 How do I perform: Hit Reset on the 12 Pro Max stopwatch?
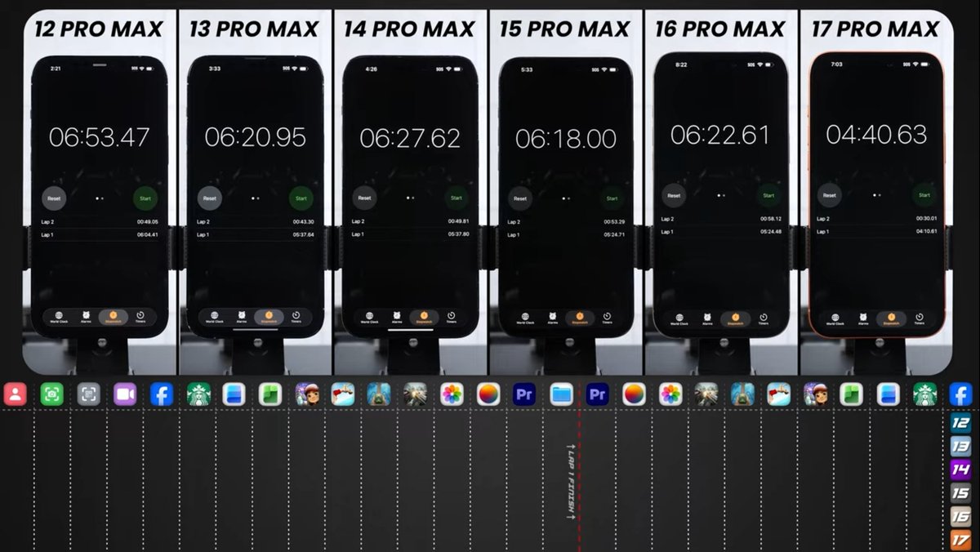[55, 198]
